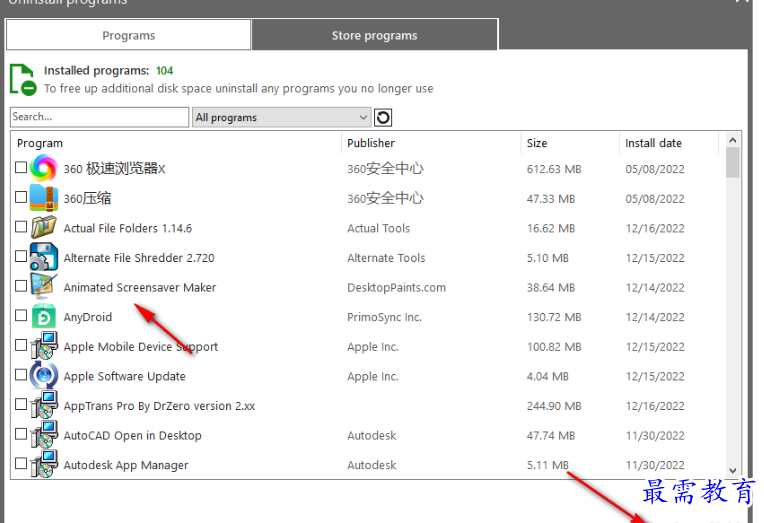Check the AppTrans Pro By DrZero checkbox
Viewport: 764px width, 523px height.
tap(21, 405)
